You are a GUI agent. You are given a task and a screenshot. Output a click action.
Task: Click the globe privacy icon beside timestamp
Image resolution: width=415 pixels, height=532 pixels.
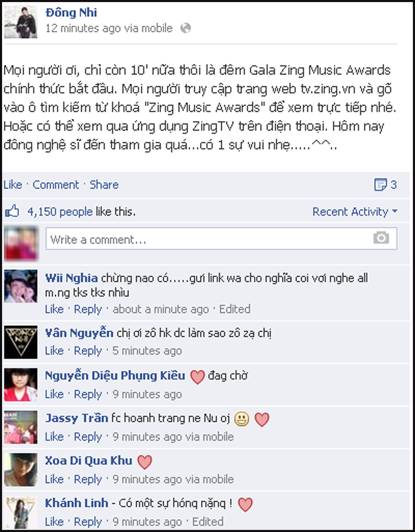(x=185, y=28)
